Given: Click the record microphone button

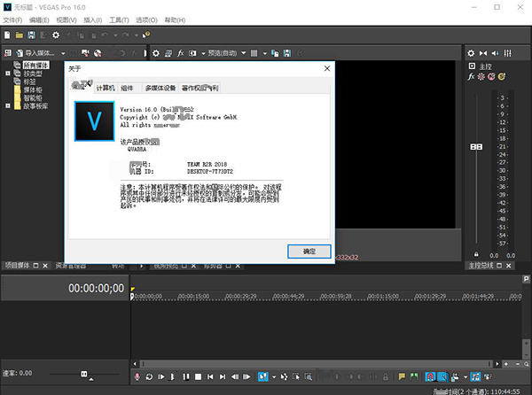Looking at the screenshot, I should coord(137,376).
